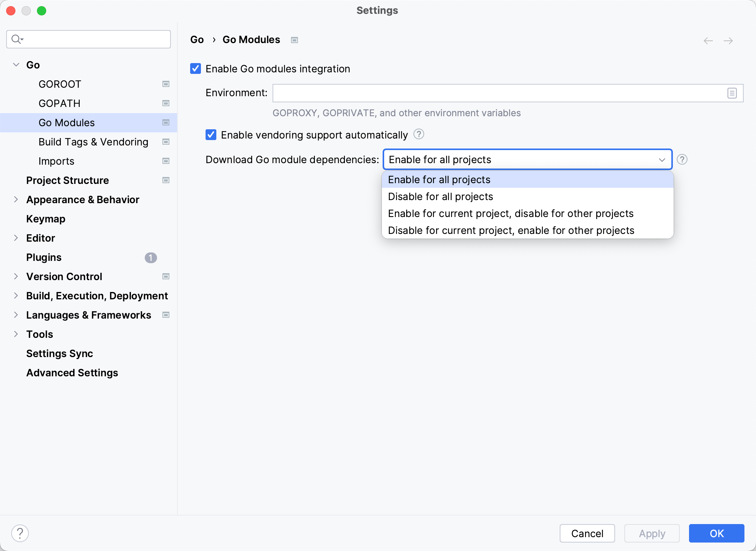Click the Build Tags & Vendoring icon
The width and height of the screenshot is (756, 551).
coord(166,142)
